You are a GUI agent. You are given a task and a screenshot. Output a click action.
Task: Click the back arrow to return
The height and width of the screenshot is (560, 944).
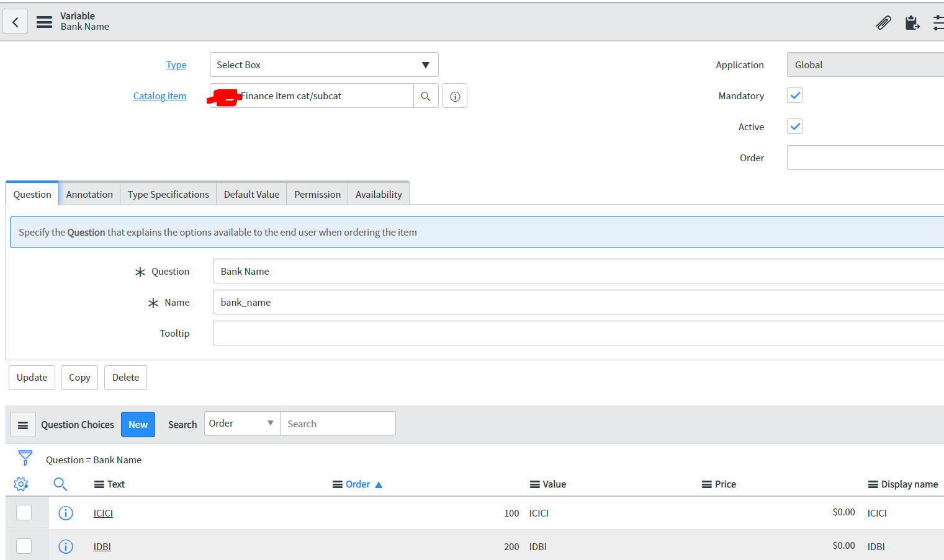coord(15,21)
